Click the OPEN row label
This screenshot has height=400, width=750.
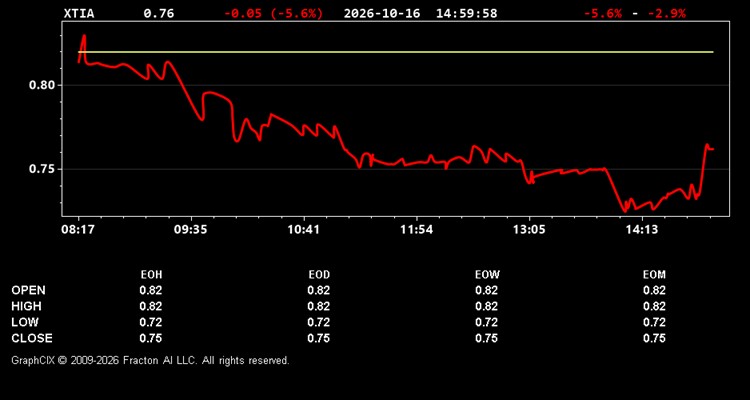pyautogui.click(x=29, y=290)
